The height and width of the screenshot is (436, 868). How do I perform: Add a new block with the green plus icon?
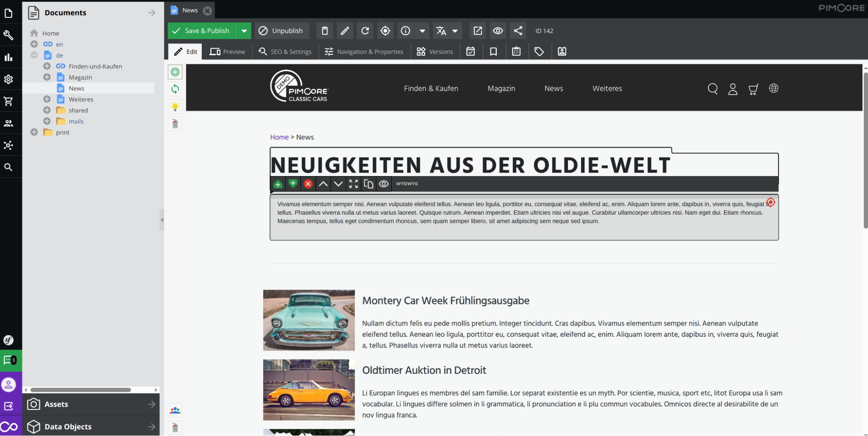175,72
